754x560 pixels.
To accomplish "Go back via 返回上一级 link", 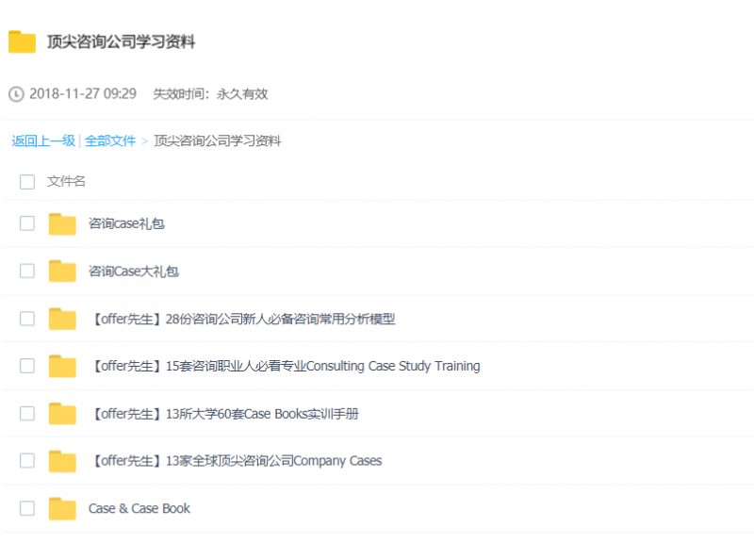I will click(43, 141).
